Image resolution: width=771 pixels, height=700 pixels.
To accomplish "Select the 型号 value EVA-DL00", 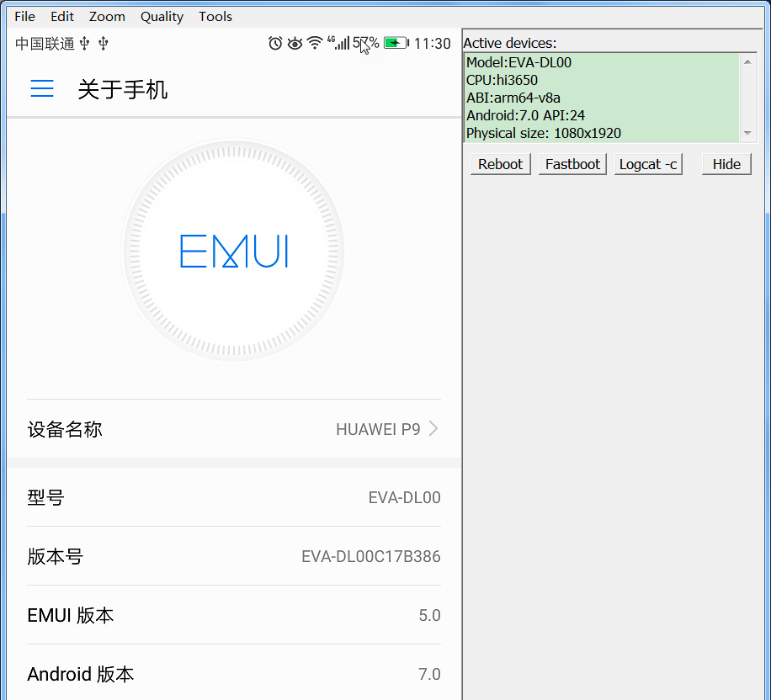I will [x=404, y=497].
